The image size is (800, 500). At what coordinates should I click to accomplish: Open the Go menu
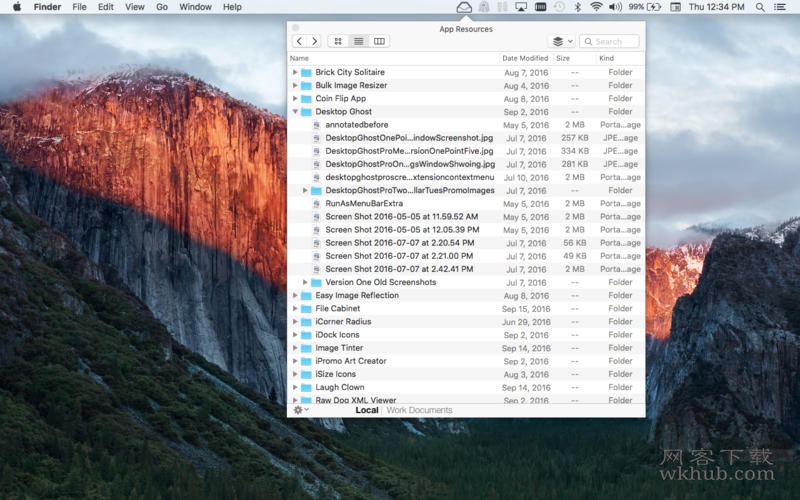tap(162, 7)
